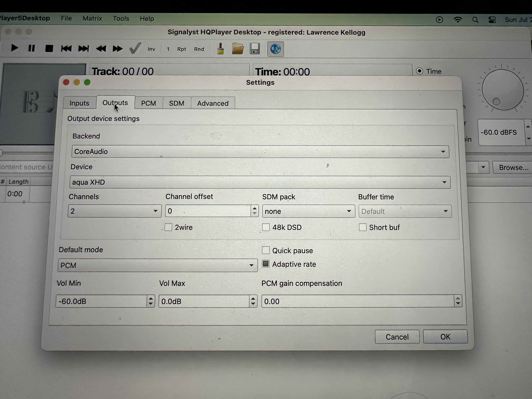Start playback with the Play button
The height and width of the screenshot is (399, 532).
click(x=14, y=48)
